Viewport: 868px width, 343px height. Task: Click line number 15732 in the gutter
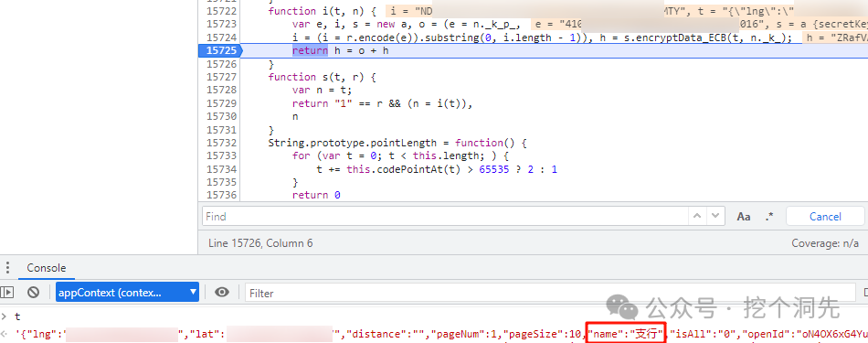pyautogui.click(x=221, y=143)
